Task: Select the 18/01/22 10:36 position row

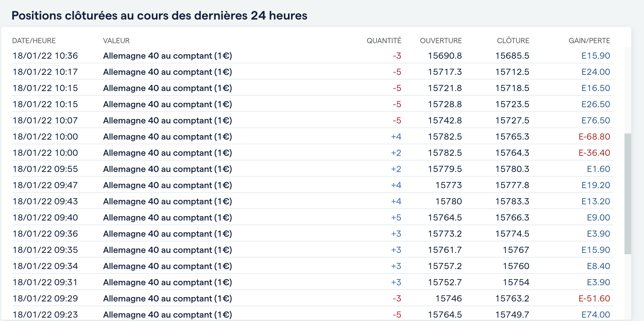Action: pos(313,56)
